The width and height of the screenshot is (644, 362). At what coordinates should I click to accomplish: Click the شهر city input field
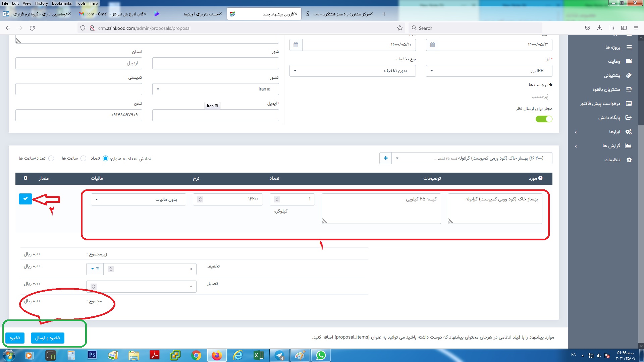[x=215, y=63]
